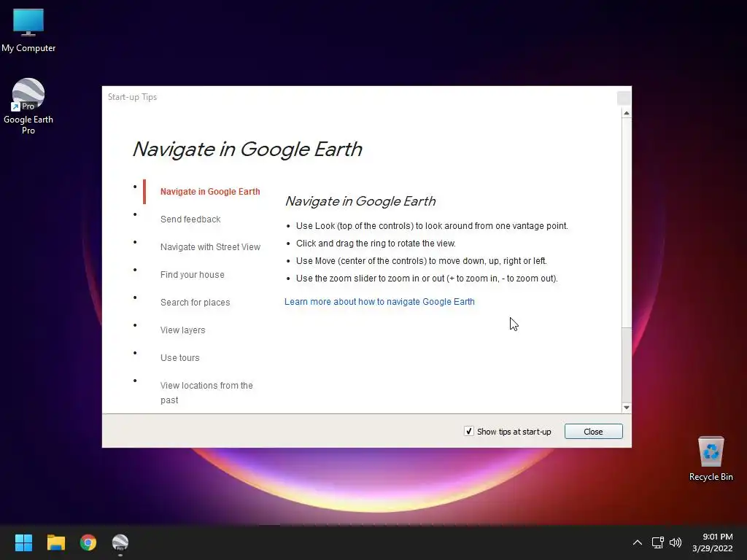Click the dialog's top-right close box
747x560 pixels.
[x=624, y=98]
